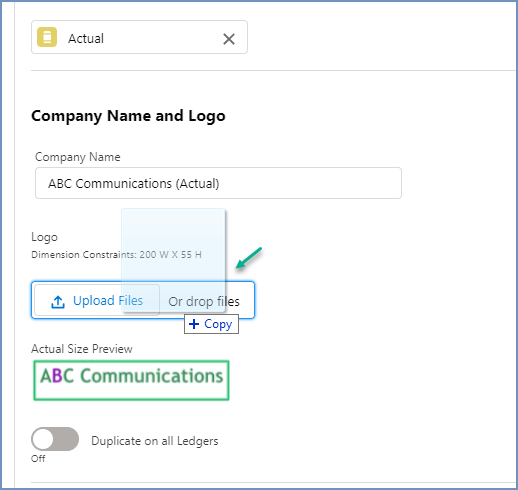Clear the Actual ledger selection with X
Viewport: 518px width, 490px height.
229,39
